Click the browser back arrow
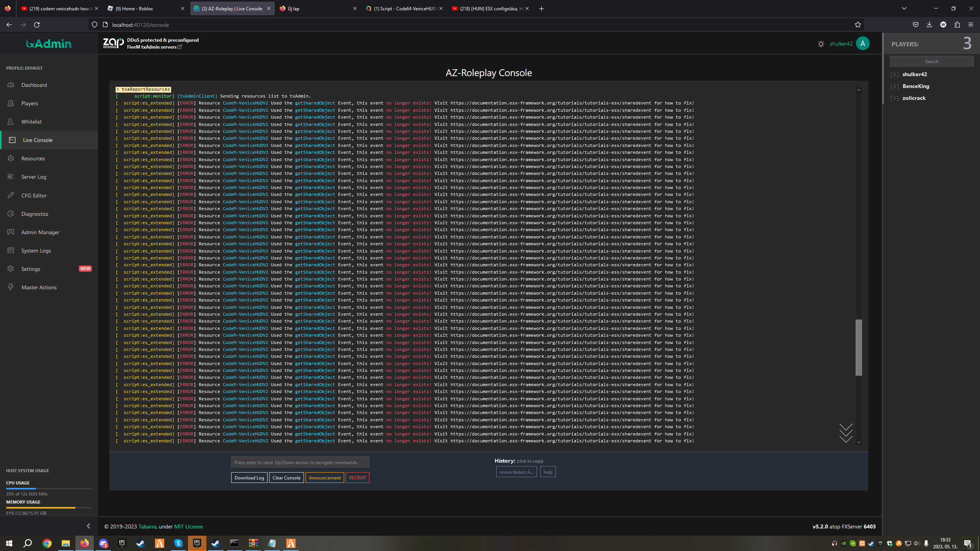The width and height of the screenshot is (980, 551). tap(9, 24)
